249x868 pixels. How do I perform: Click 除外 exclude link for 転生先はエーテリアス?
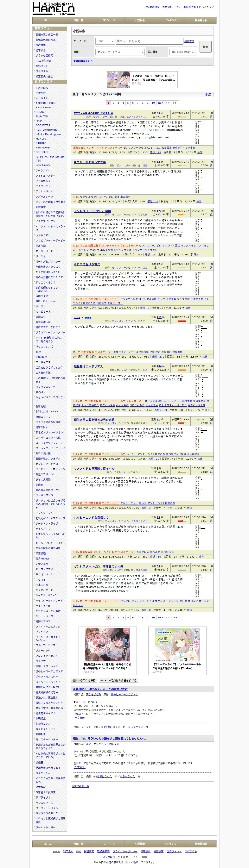click(207, 410)
